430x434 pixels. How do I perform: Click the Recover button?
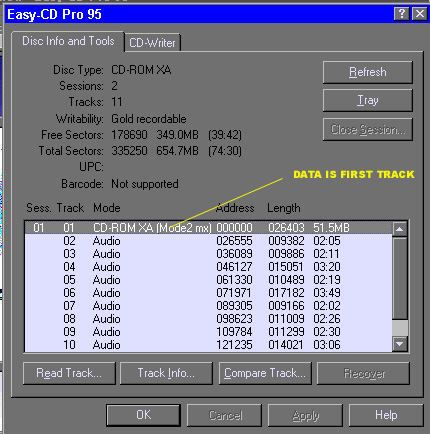(x=363, y=373)
